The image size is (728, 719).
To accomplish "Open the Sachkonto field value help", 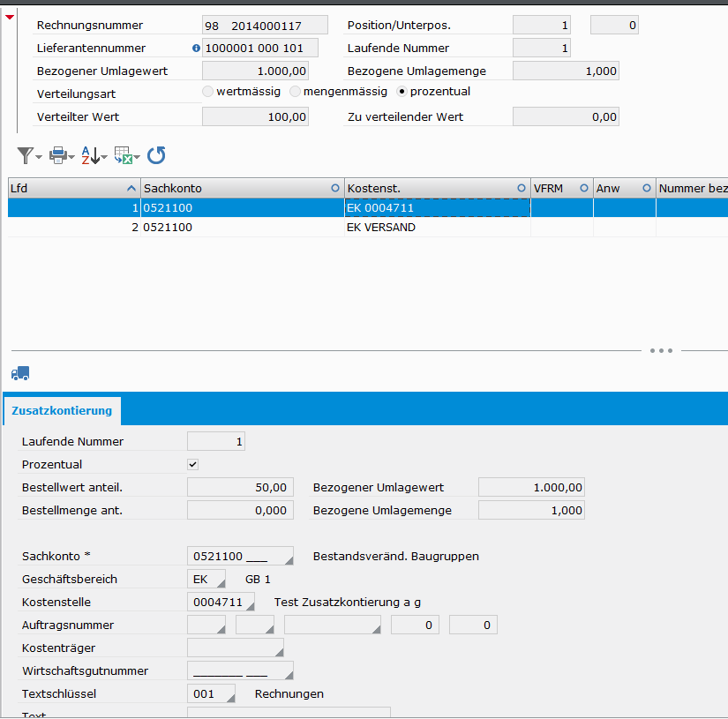I will tap(289, 561).
